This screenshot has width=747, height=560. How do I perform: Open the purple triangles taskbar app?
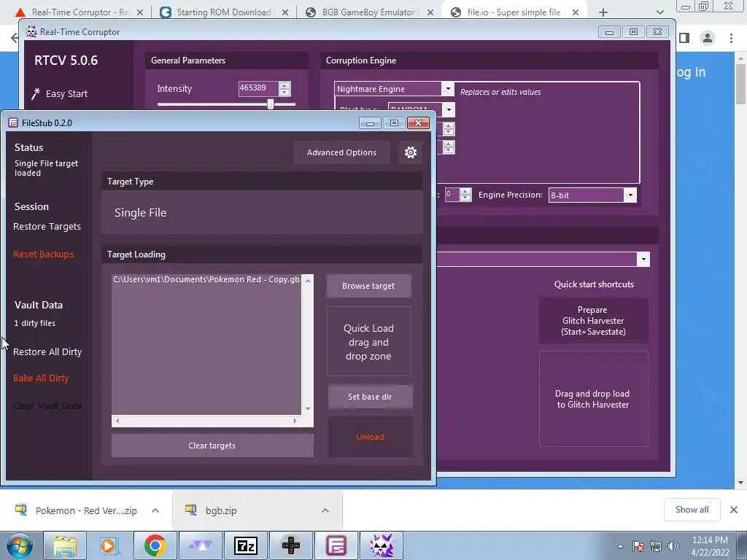(201, 545)
